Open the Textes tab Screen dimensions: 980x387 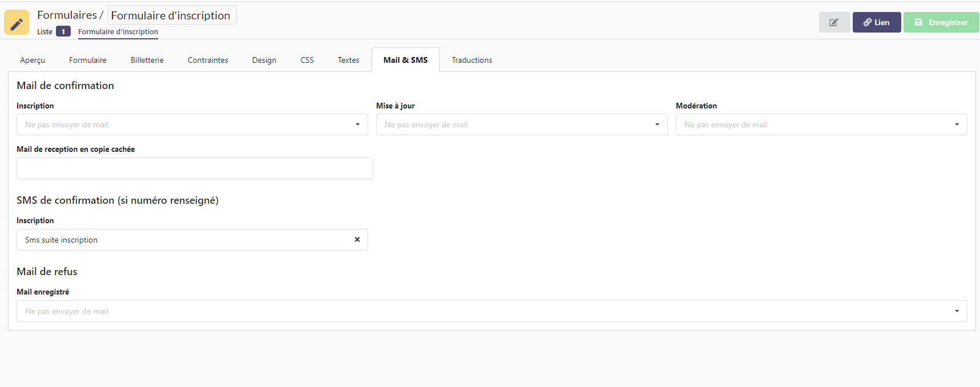(348, 60)
